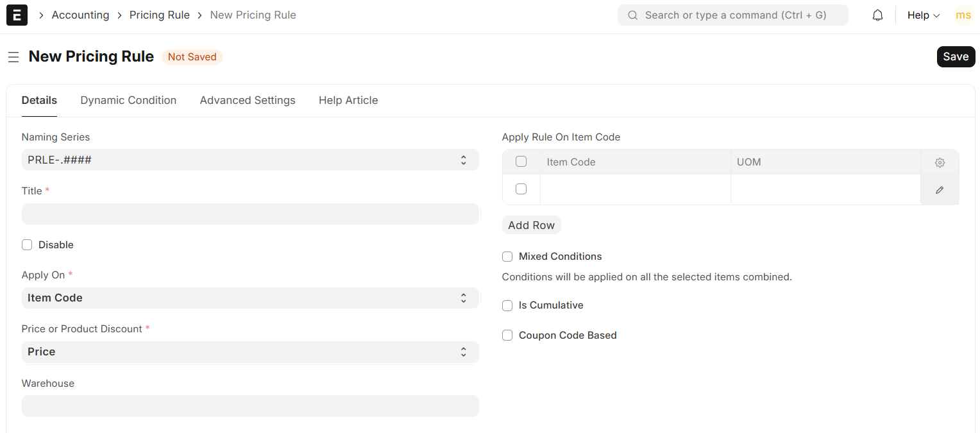Open the Naming Series dropdown

point(250,160)
